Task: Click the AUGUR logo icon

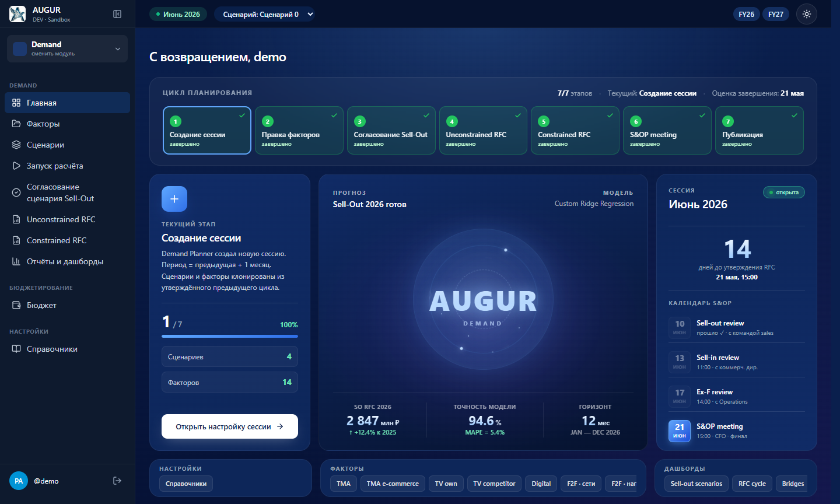Action: coord(17,14)
